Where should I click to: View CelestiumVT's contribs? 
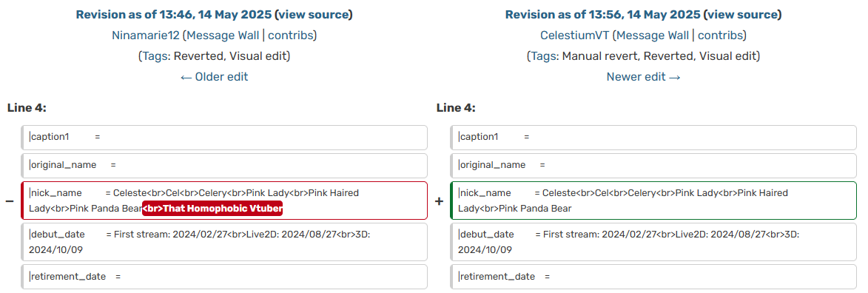click(720, 36)
